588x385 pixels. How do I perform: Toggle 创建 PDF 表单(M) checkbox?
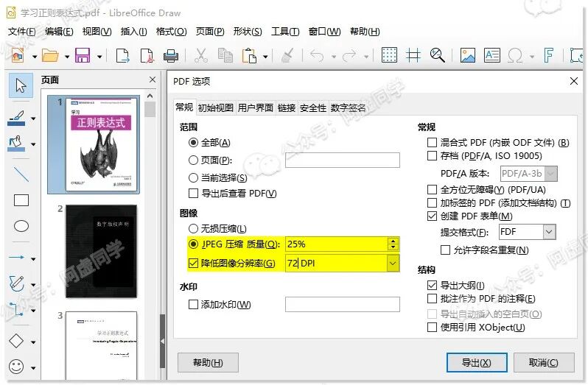(432, 216)
